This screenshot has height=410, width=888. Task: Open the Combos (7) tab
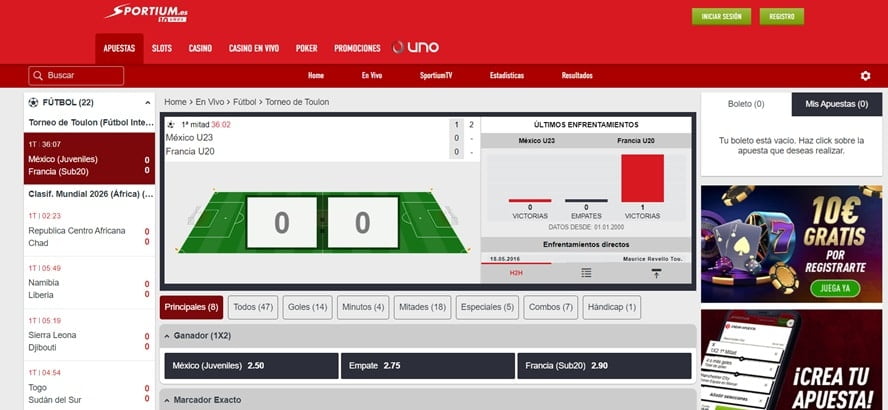click(550, 307)
